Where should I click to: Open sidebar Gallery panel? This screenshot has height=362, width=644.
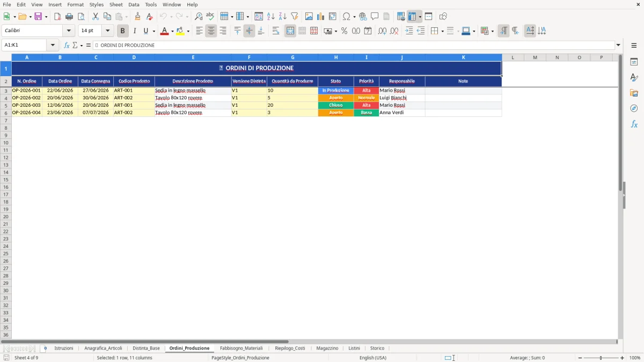click(x=634, y=93)
